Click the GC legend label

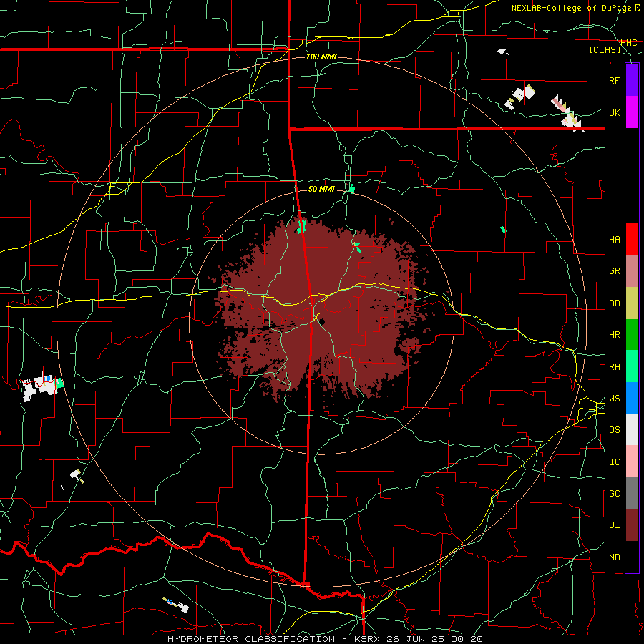(615, 494)
